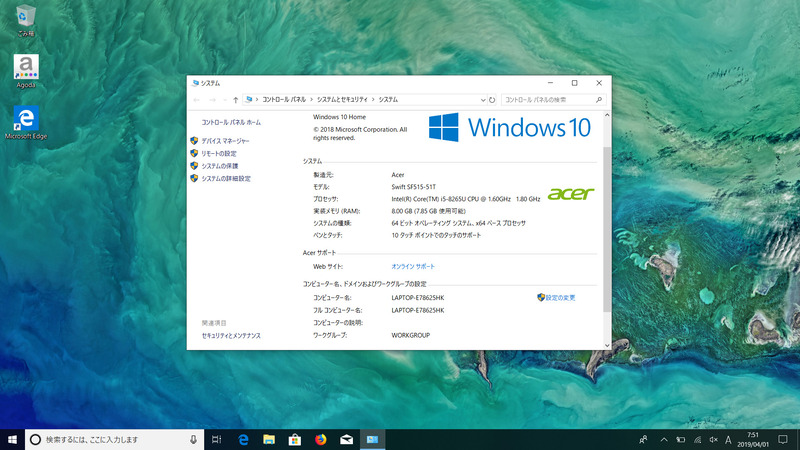The image size is (800, 450).
Task: Expand chevron after コントロール パネル breadcrumb
Action: coord(312,99)
